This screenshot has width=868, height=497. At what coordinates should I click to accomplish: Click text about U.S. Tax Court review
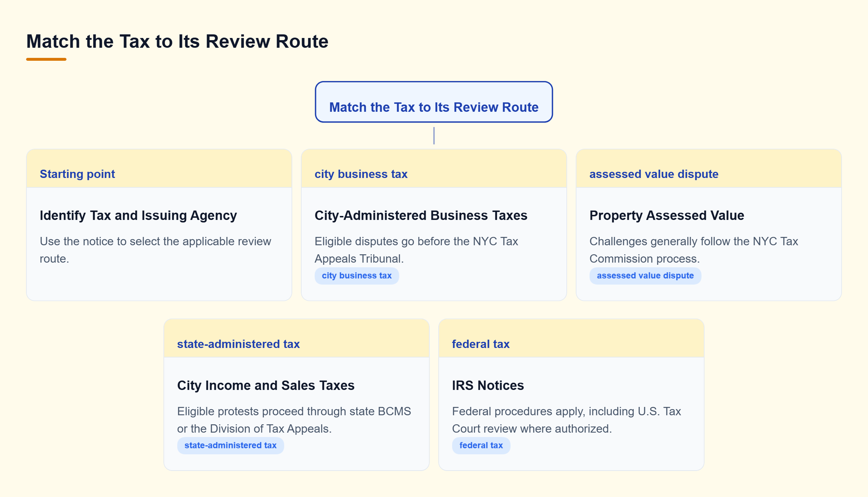point(566,420)
